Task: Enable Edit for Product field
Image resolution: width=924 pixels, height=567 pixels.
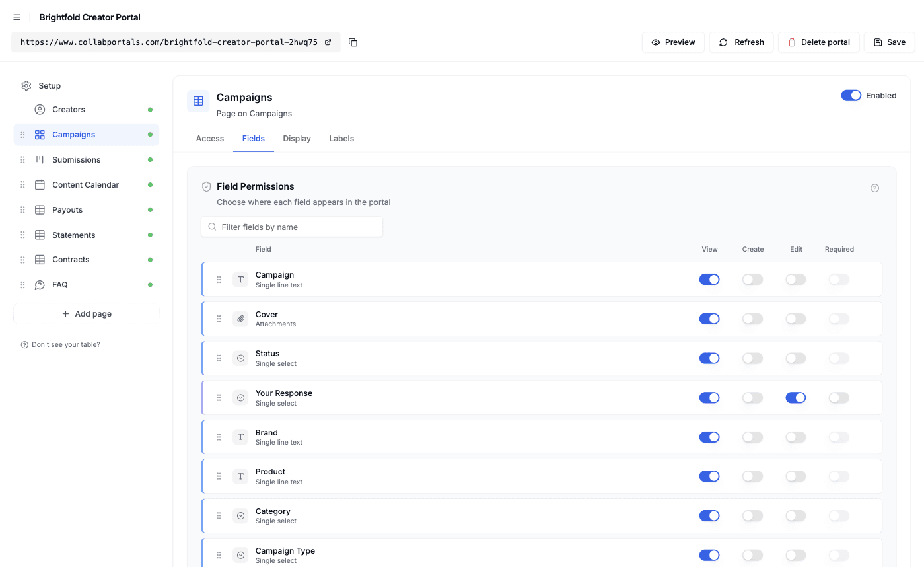Action: point(796,476)
